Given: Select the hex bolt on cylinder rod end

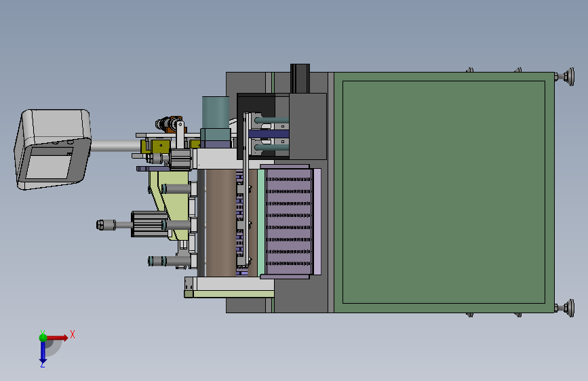Looking at the screenshot, I should point(101,225).
